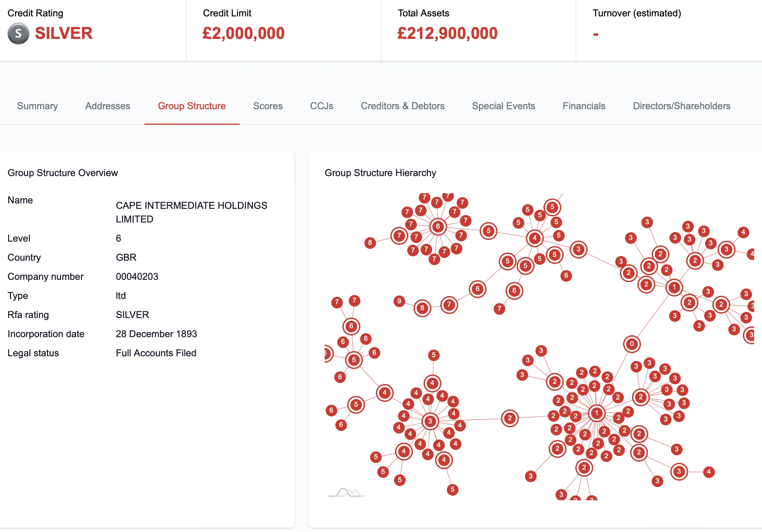This screenshot has height=532, width=762.
Task: Click incorporation date 28 December 1893
Action: 156,334
